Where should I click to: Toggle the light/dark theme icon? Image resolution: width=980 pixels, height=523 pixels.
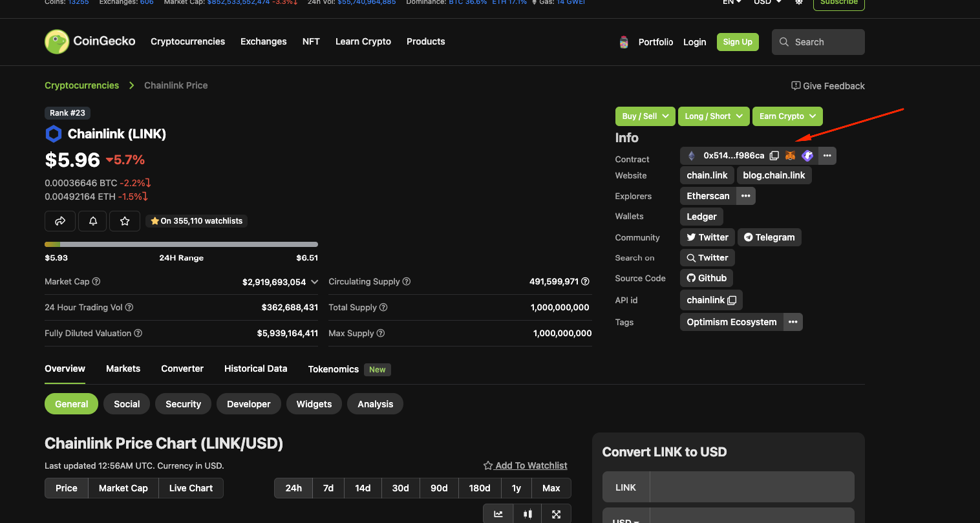[x=799, y=2]
